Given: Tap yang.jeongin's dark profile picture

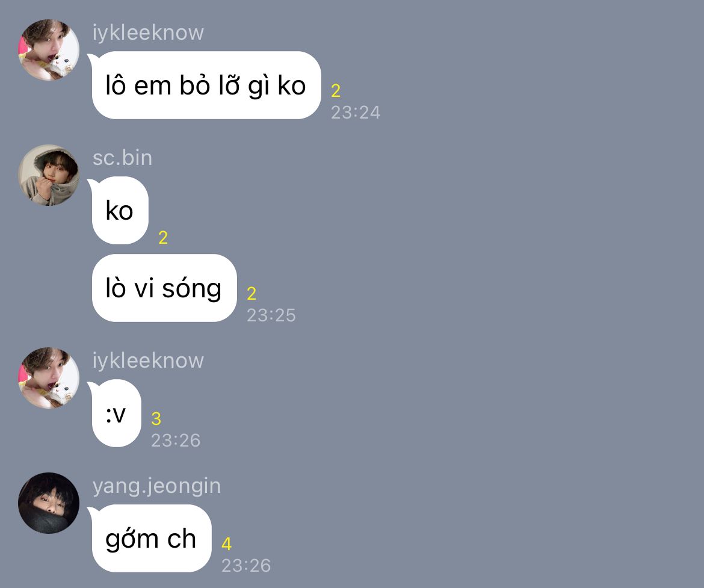Looking at the screenshot, I should pos(49,503).
